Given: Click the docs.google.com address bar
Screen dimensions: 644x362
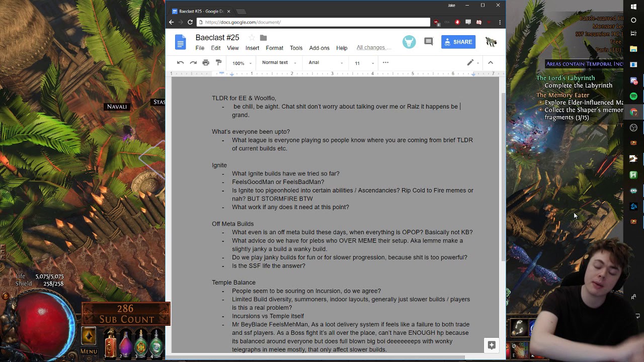Looking at the screenshot, I should coord(313,22).
